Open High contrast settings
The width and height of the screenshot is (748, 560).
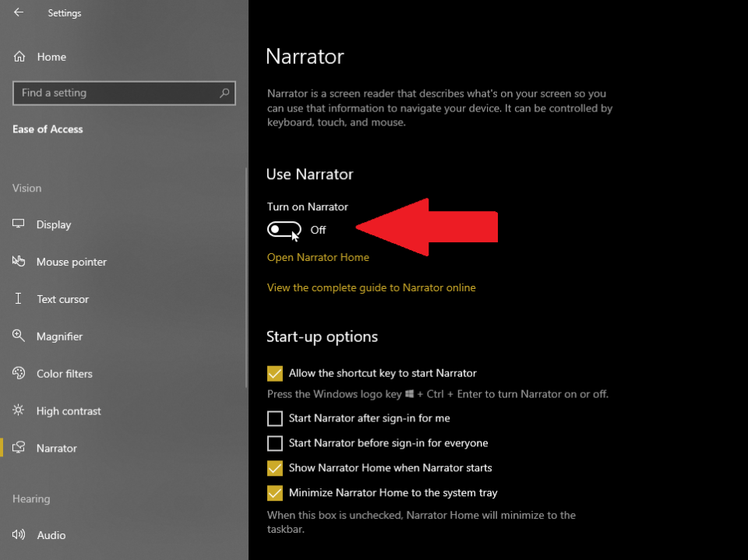[124, 410]
